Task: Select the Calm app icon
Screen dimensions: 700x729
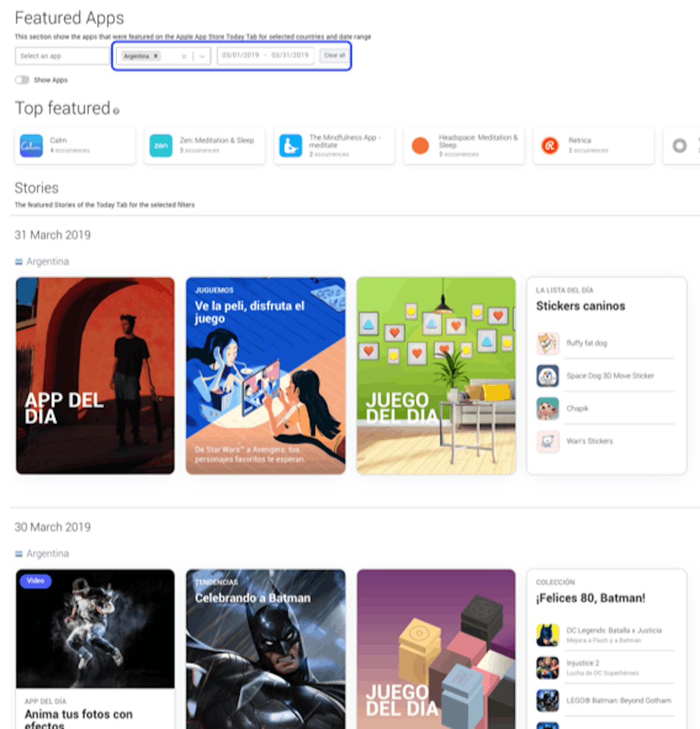Action: 31,145
